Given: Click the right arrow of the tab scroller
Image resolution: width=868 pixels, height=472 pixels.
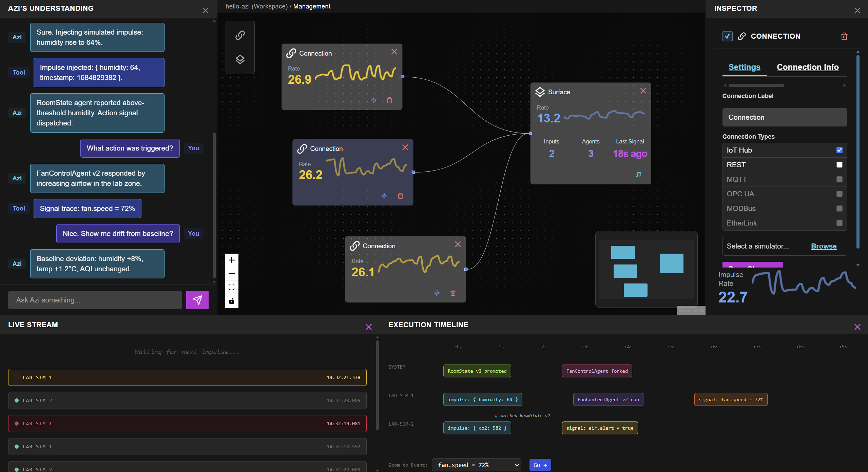Looking at the screenshot, I should tap(844, 85).
